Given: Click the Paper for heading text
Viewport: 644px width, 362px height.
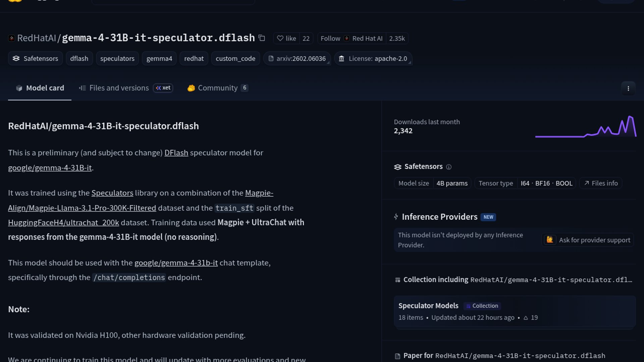Looking at the screenshot, I should pos(418,356).
